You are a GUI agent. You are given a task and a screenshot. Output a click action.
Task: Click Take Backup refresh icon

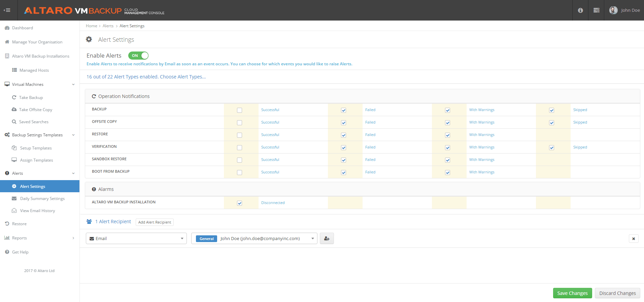pyautogui.click(x=14, y=98)
